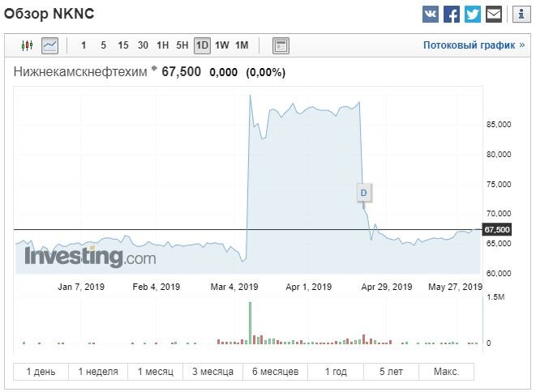Click the 67,500 current price label
Viewport: 536px width, 392px height.
pyautogui.click(x=496, y=230)
